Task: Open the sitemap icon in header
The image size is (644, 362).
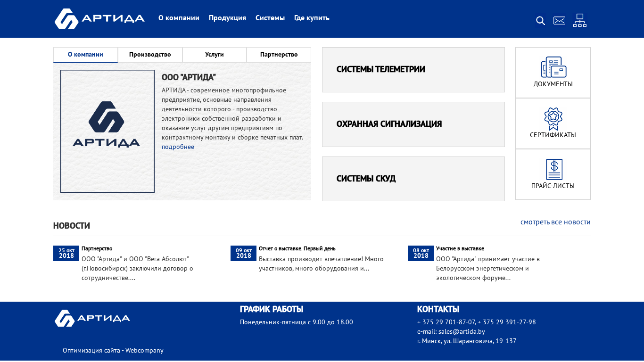Action: click(580, 20)
